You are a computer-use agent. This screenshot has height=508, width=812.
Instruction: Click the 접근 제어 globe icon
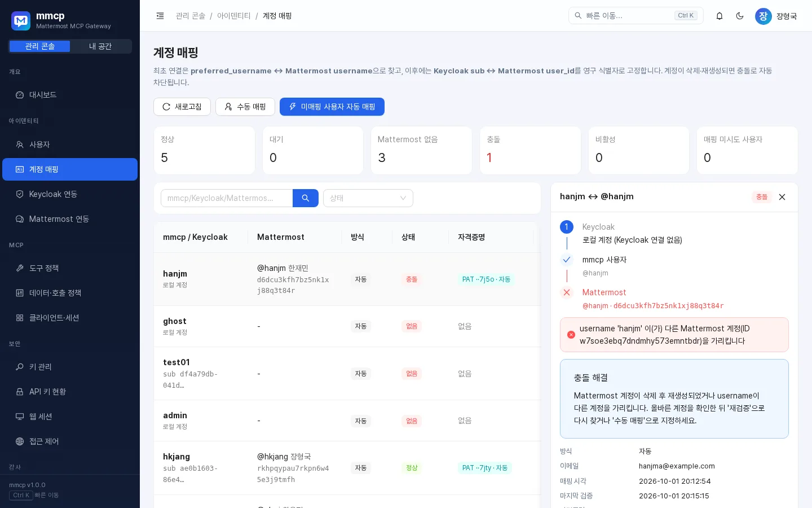tap(20, 441)
